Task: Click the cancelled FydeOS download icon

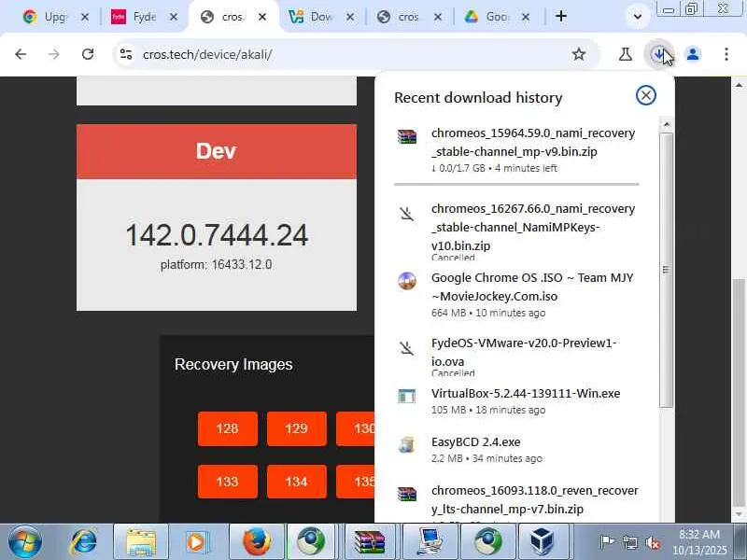Action: click(x=407, y=347)
